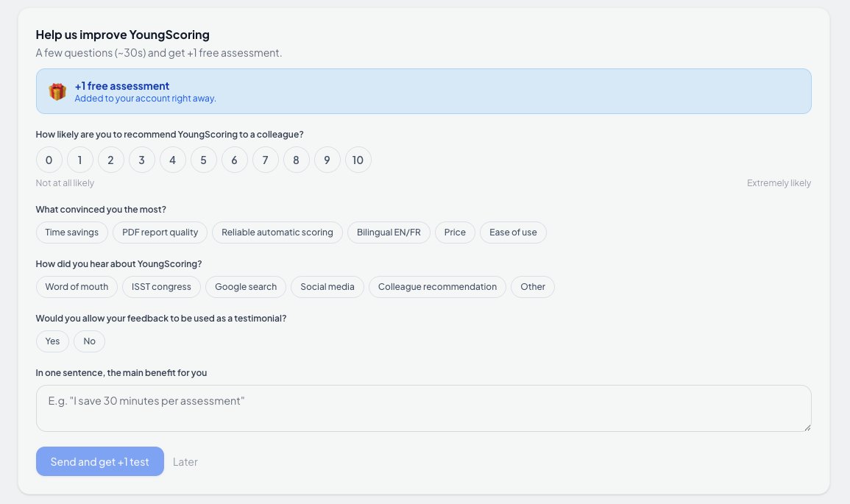This screenshot has height=504, width=850.
Task: Answer Yes to testimonial permission
Action: point(52,341)
